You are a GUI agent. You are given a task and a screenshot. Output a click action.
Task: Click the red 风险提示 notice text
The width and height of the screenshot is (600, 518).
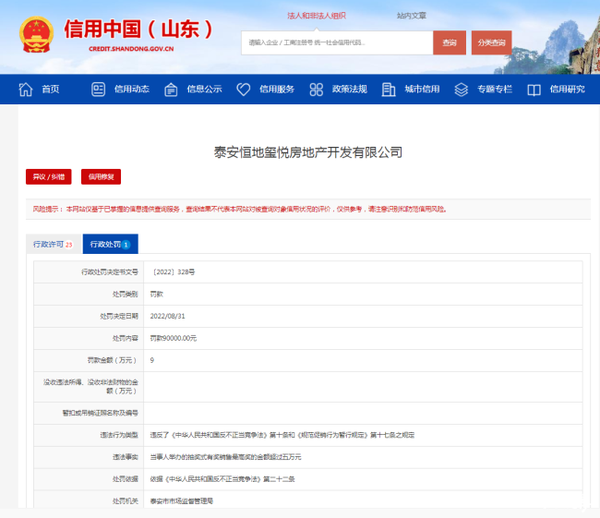click(240, 209)
